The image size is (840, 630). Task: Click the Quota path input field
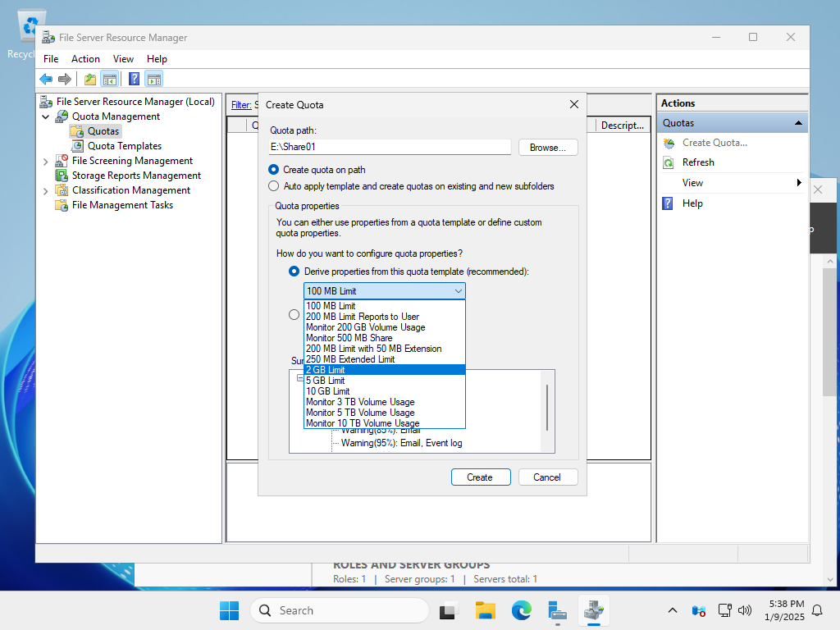pos(390,147)
